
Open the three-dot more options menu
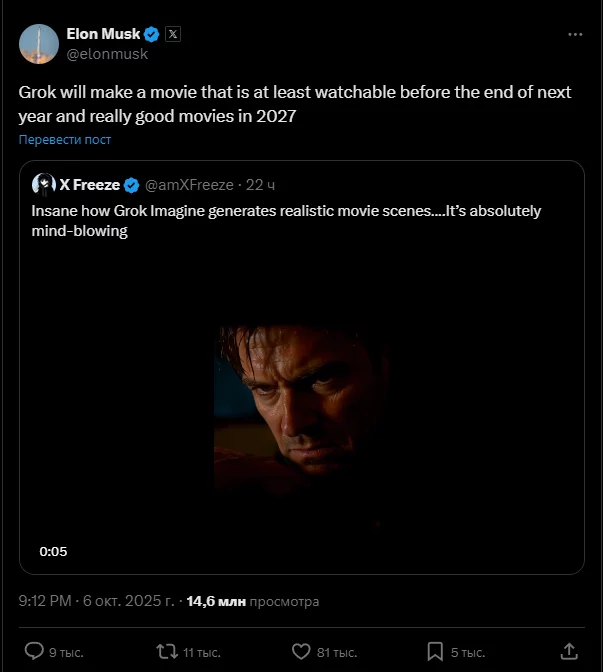pos(574,34)
